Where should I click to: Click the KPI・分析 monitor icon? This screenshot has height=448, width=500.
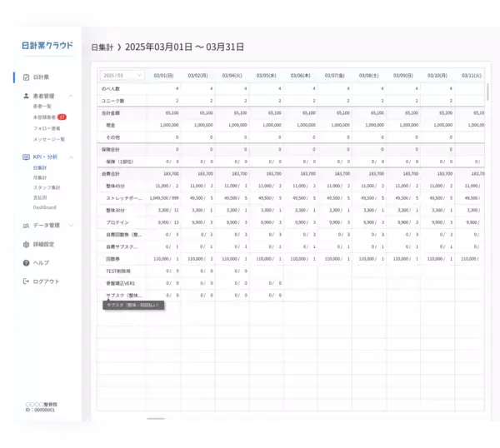(x=26, y=157)
